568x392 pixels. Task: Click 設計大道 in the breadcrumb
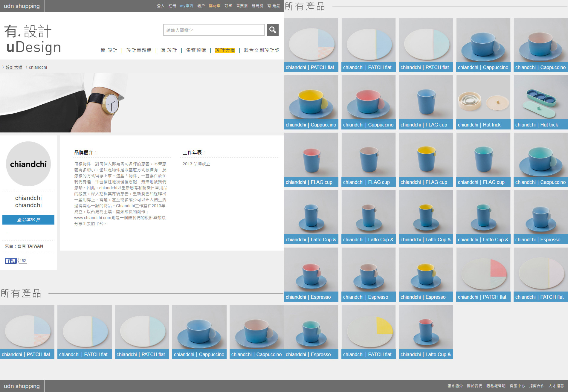[14, 67]
